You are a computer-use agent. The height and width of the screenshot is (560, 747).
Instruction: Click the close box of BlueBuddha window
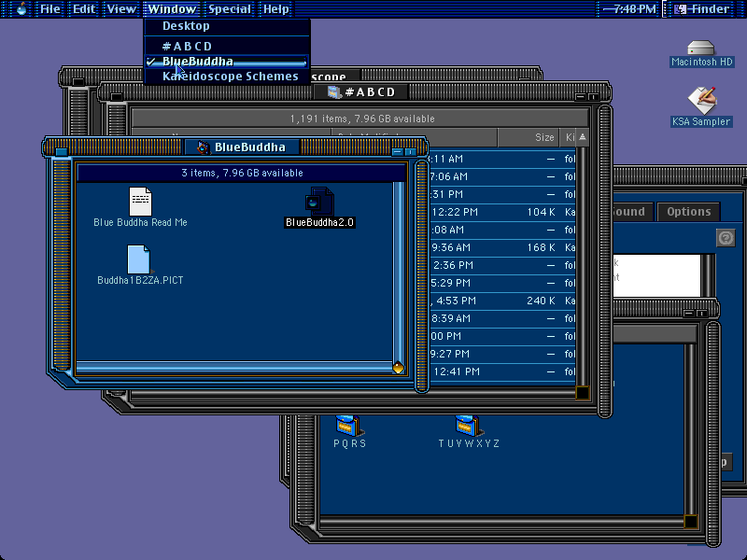point(62,152)
